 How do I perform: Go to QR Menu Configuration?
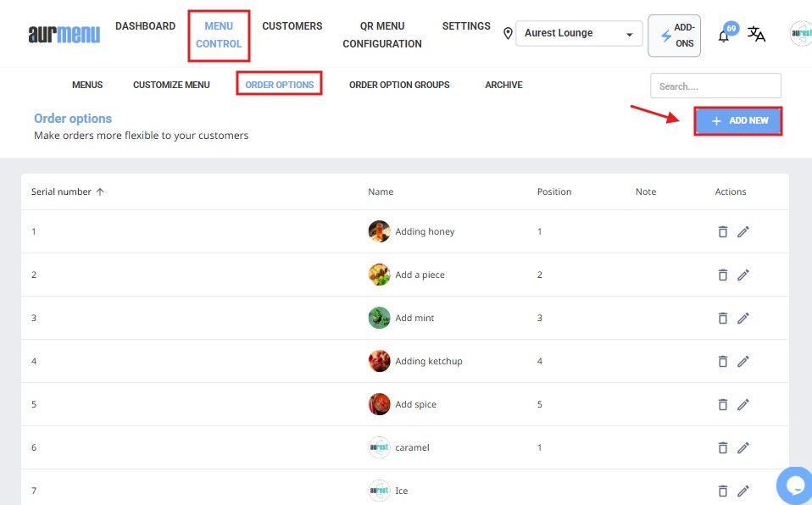pos(382,35)
